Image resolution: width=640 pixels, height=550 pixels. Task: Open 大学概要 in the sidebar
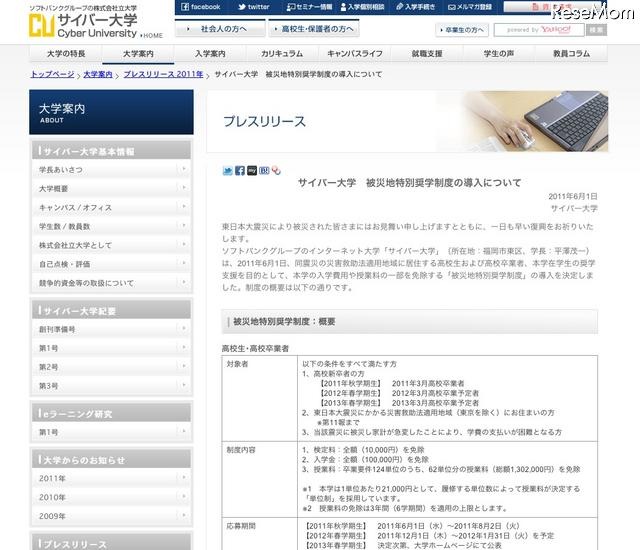click(111, 189)
